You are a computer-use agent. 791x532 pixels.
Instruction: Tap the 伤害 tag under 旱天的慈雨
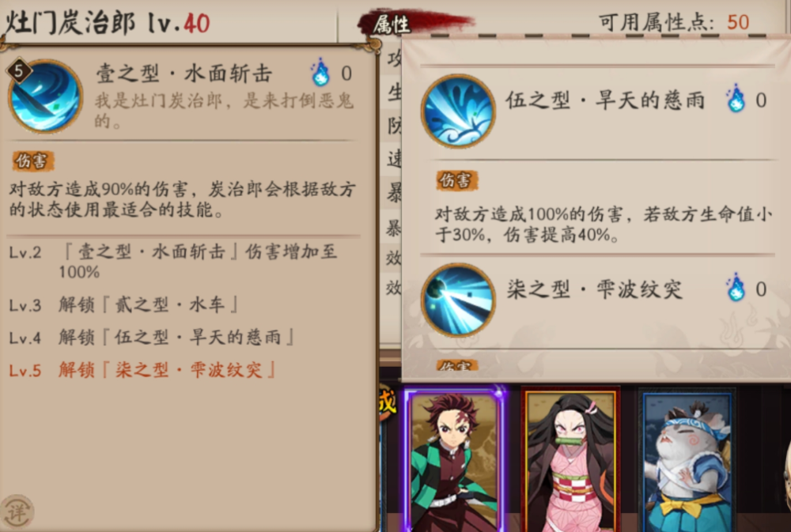456,180
